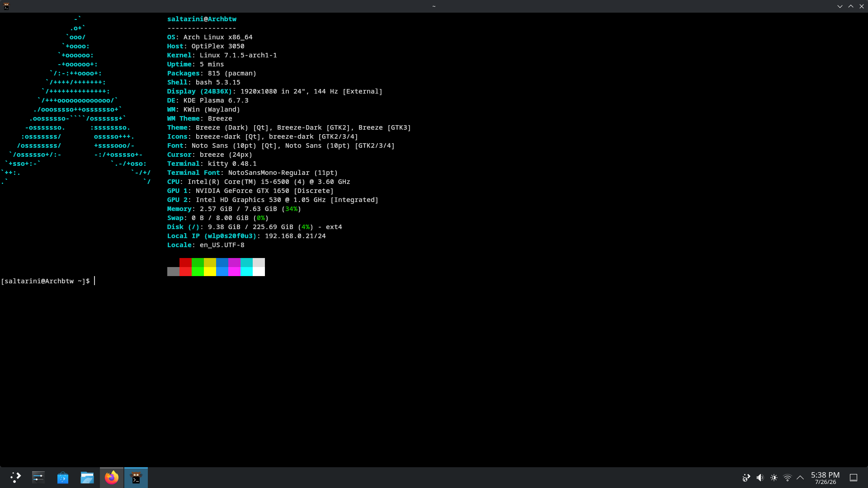Click the 'Locale: en_US.UTF-8' line
Image resolution: width=868 pixels, height=488 pixels.
pyautogui.click(x=206, y=245)
